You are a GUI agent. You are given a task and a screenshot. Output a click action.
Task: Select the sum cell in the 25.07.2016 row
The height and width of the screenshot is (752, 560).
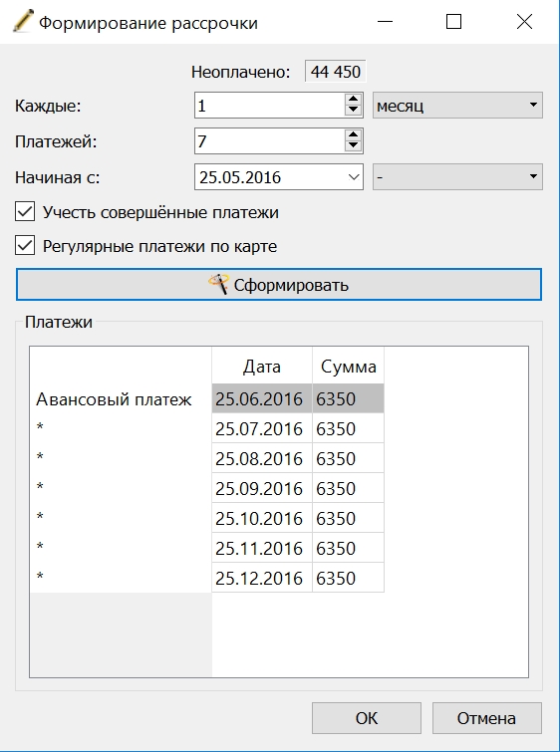348,428
